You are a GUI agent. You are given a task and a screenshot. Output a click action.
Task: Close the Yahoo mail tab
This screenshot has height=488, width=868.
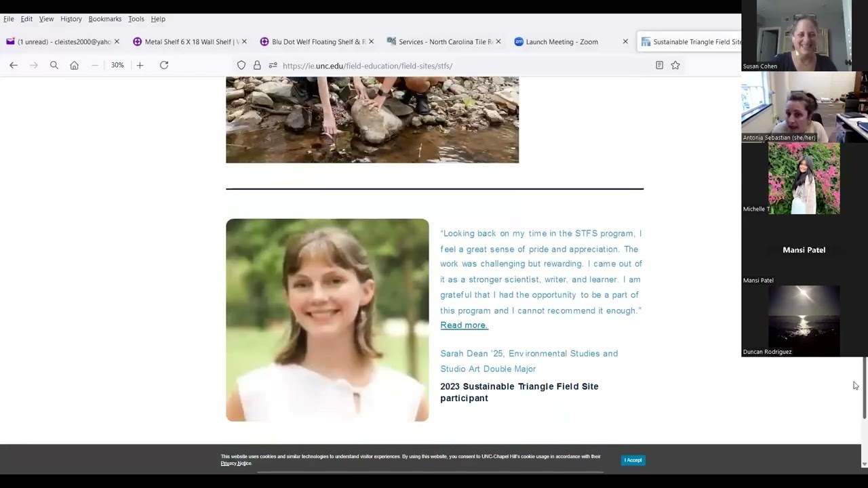pyautogui.click(x=117, y=41)
